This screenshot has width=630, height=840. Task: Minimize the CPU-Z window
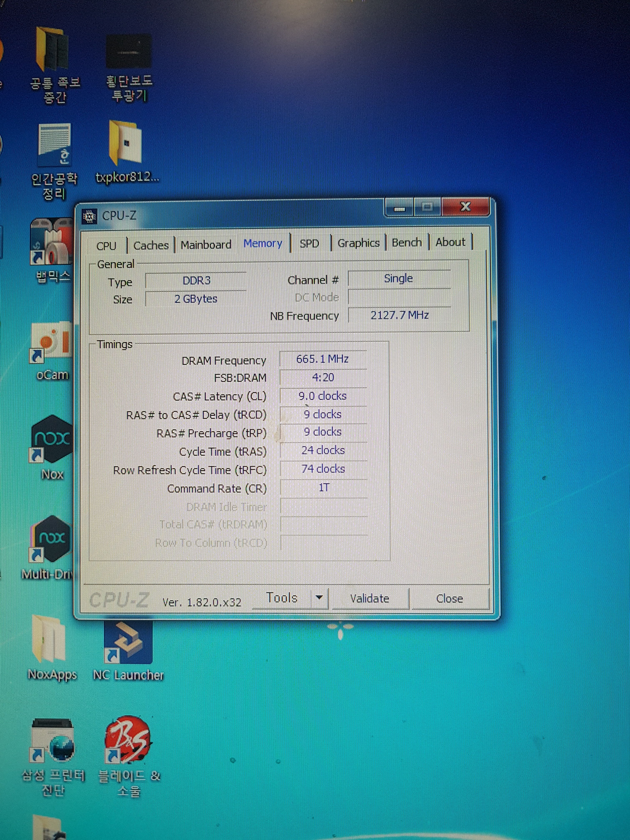point(400,208)
